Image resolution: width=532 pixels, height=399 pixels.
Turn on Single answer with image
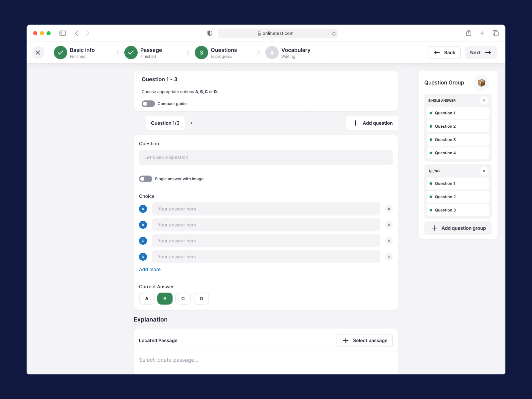[145, 179]
